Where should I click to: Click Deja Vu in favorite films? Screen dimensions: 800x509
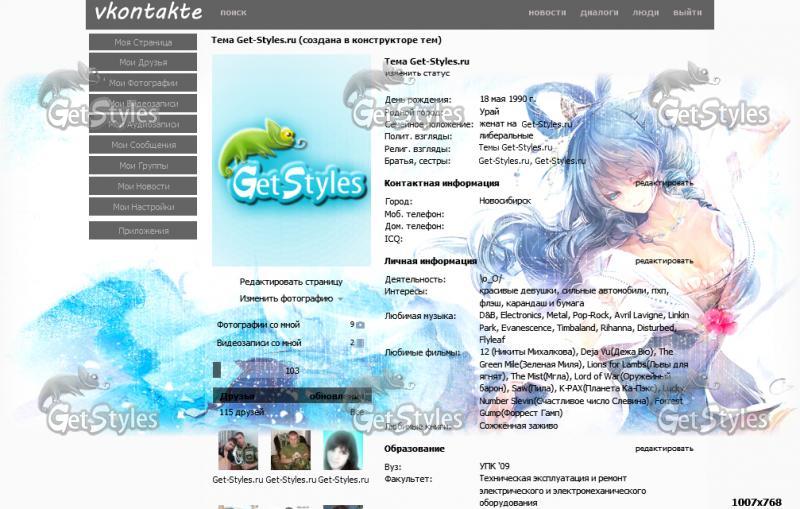(x=617, y=352)
